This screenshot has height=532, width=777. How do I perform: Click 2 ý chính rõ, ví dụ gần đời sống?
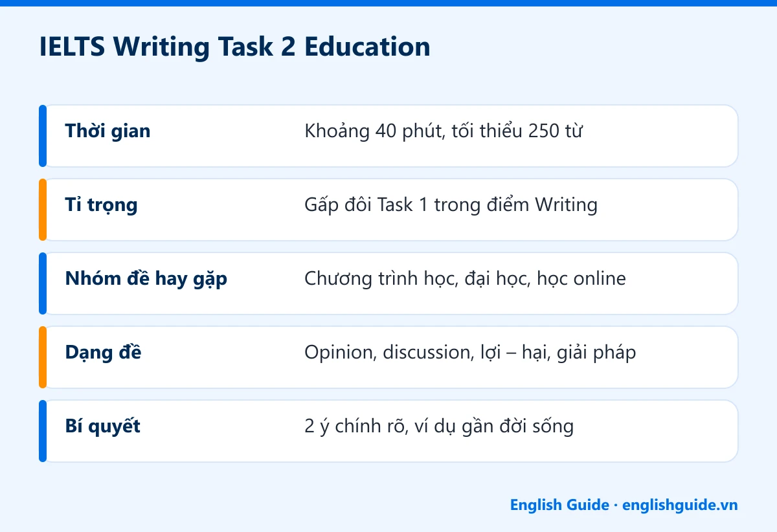[x=439, y=427]
